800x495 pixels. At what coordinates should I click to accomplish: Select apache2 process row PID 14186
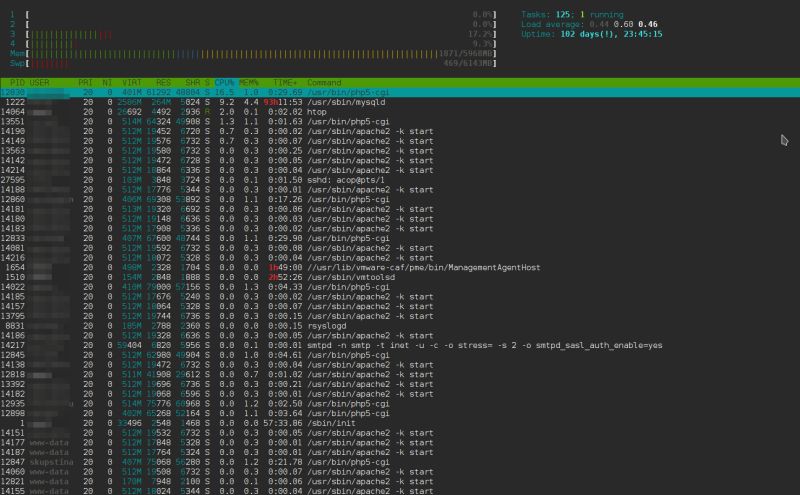[400, 336]
